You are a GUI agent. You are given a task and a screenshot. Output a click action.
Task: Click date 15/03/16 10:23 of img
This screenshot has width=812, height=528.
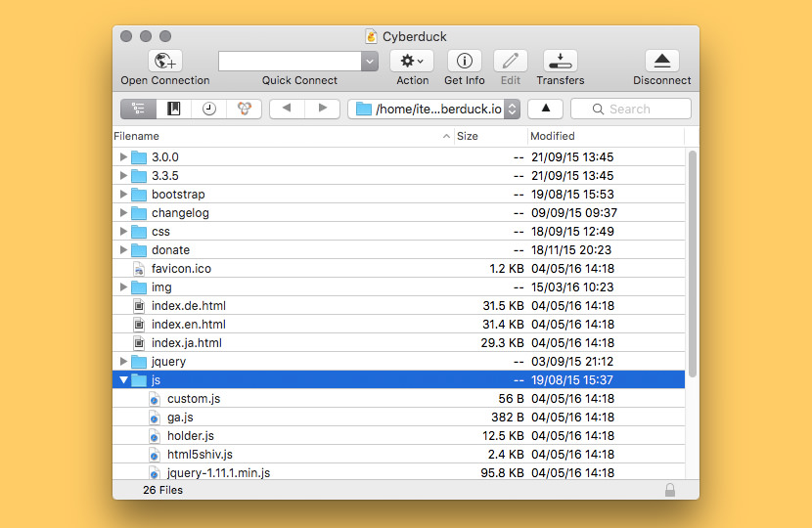coord(572,286)
